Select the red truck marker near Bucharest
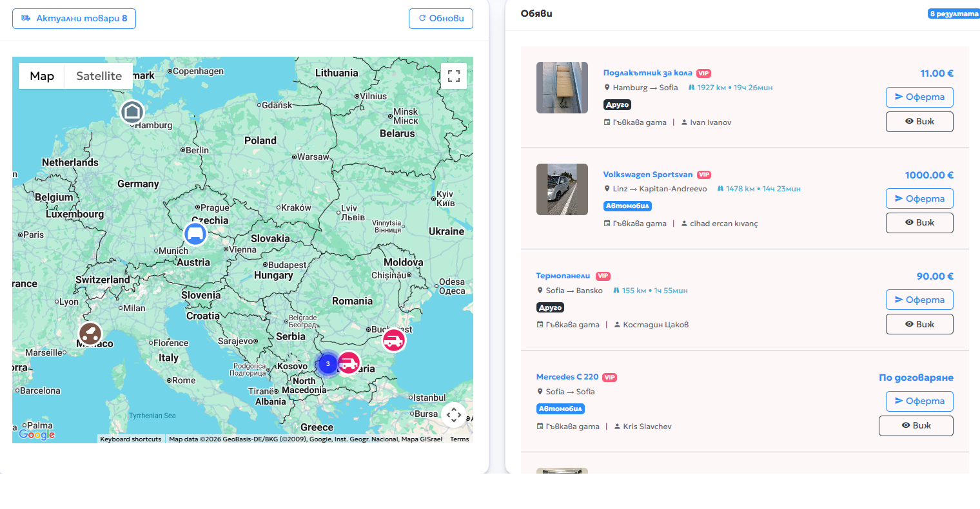 (393, 340)
